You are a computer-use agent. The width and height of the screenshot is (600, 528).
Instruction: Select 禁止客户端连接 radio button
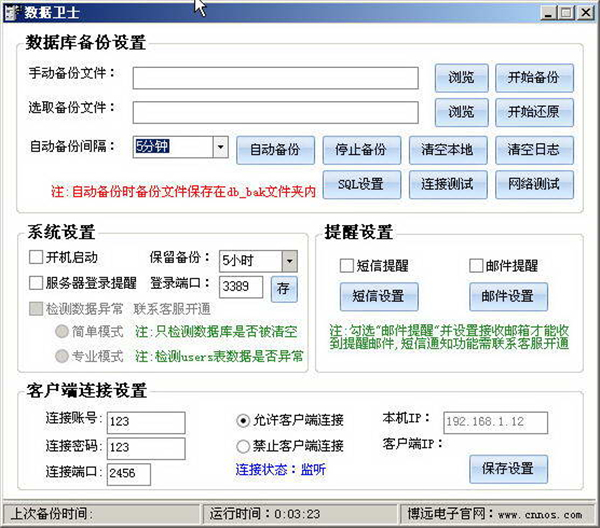click(243, 446)
